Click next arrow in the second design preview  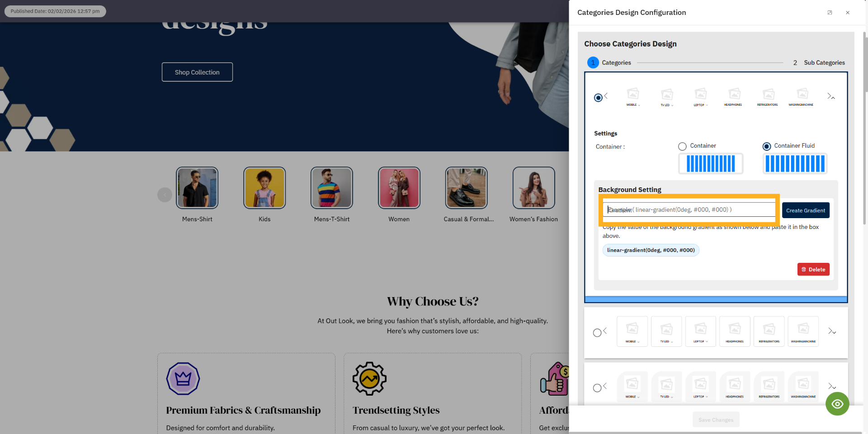click(830, 331)
